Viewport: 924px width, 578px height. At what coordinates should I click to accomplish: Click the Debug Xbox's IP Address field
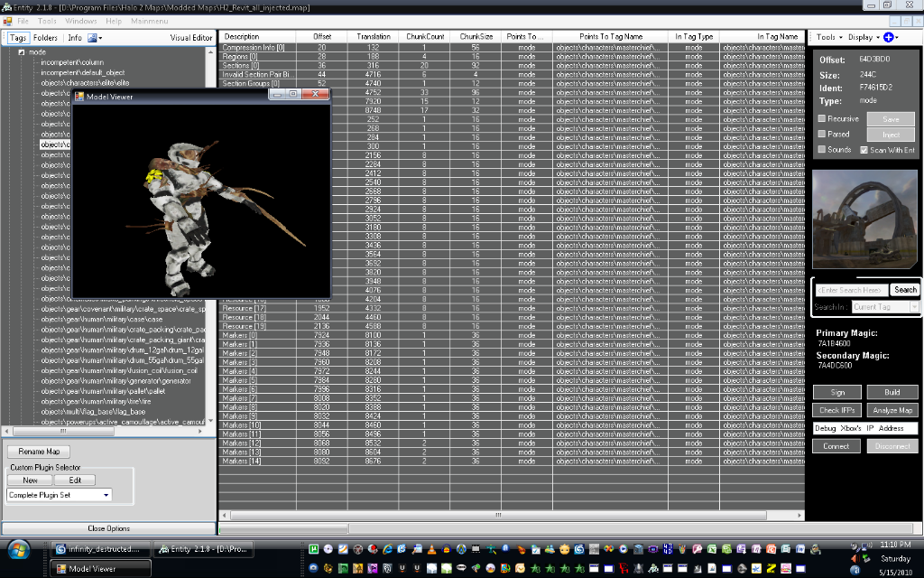click(x=865, y=428)
